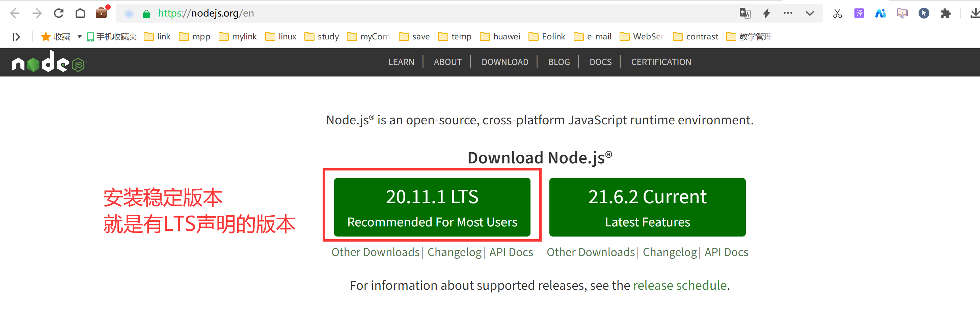Go forward with the forward arrow
This screenshot has height=312, width=980.
click(37, 13)
